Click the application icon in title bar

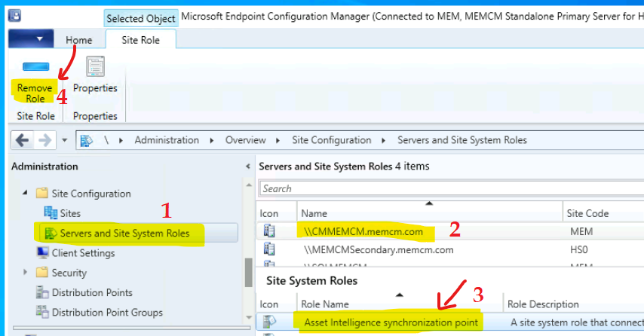14,16
